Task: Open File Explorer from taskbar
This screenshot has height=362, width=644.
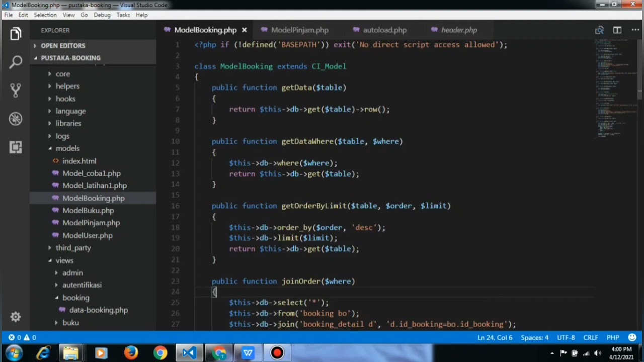Action: 71,353
